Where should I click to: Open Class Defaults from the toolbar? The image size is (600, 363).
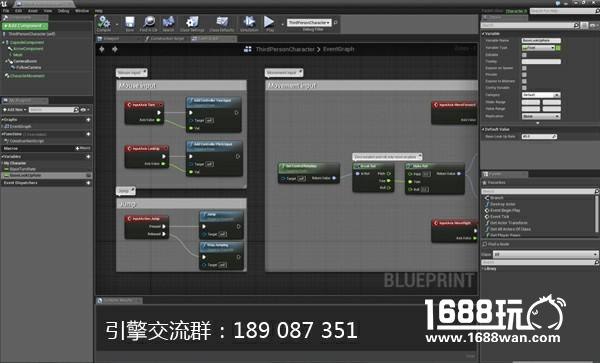click(x=222, y=23)
